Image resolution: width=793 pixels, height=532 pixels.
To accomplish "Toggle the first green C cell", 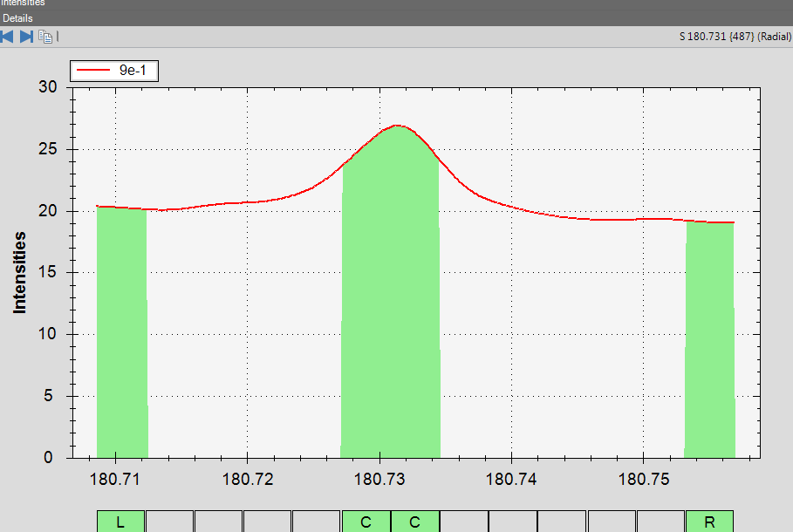I will click(366, 522).
